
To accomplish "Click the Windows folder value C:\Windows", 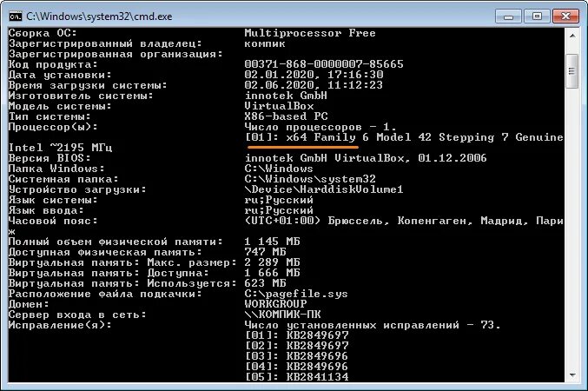I will 279,169.
